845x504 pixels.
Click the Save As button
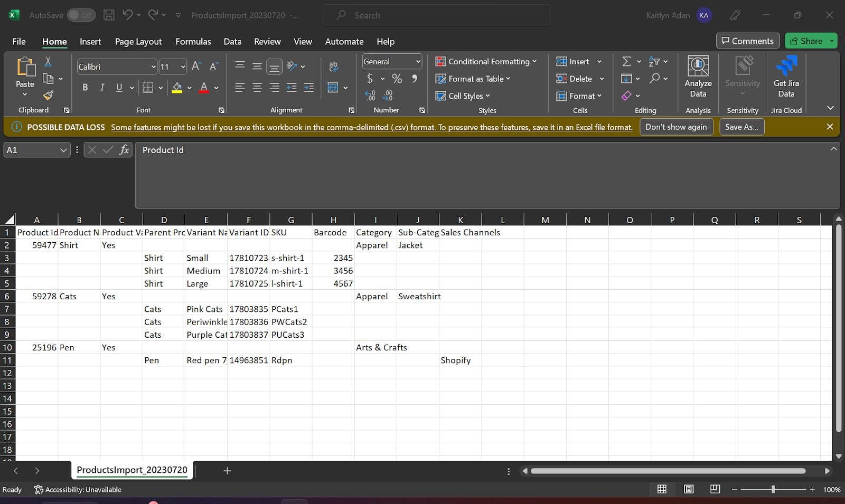coord(741,127)
